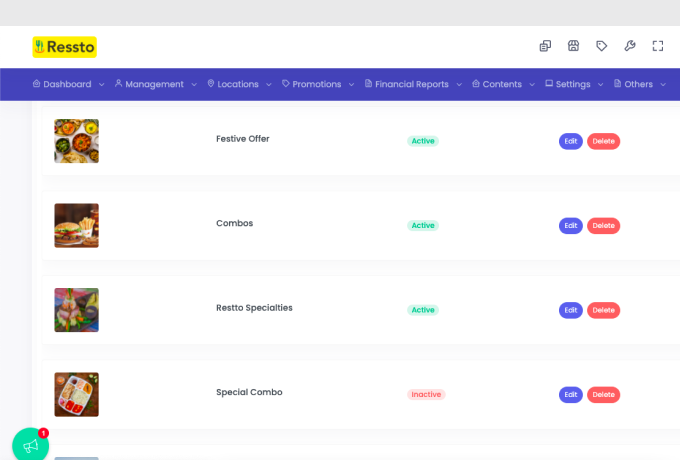Click the price tag icon in header

[602, 46]
